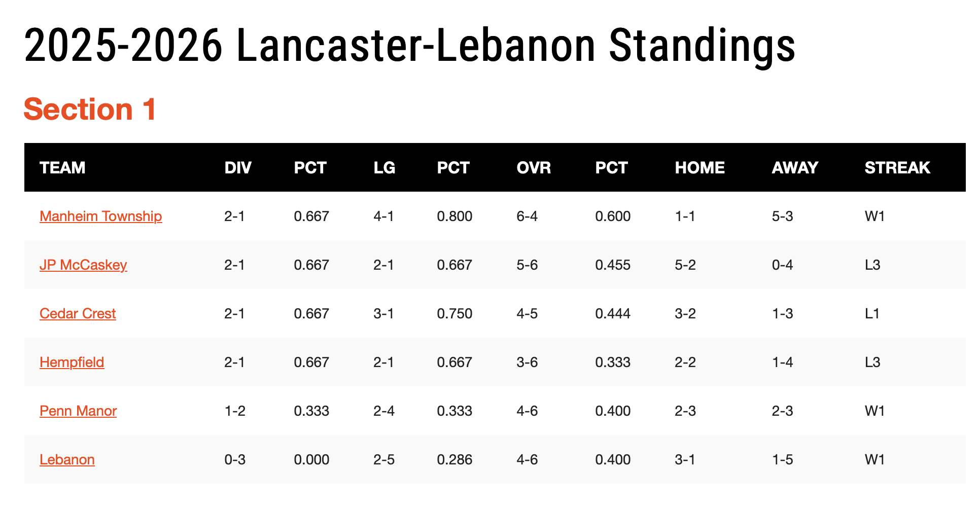980x507 pixels.
Task: Click the AWAY column header
Action: click(x=795, y=168)
